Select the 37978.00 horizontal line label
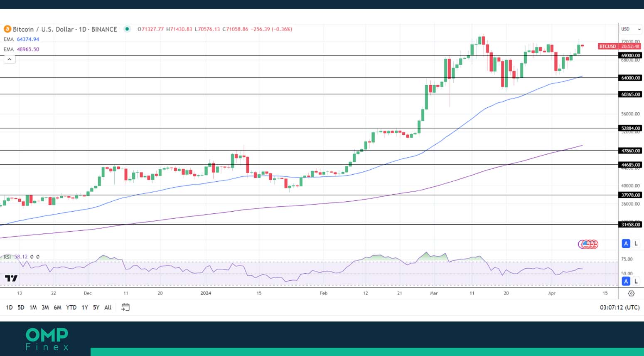Screen dimensions: 644x356 coord(630,195)
